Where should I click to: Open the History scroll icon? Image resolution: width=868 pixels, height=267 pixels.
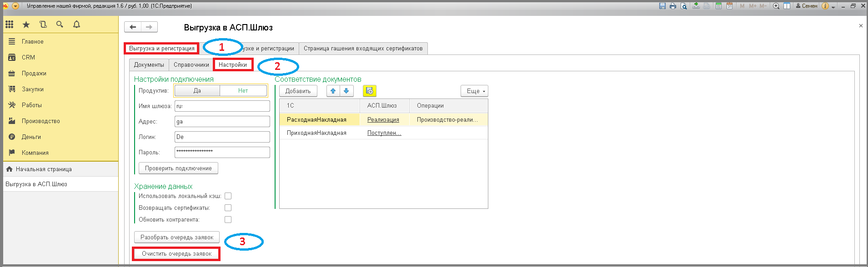pos(43,25)
